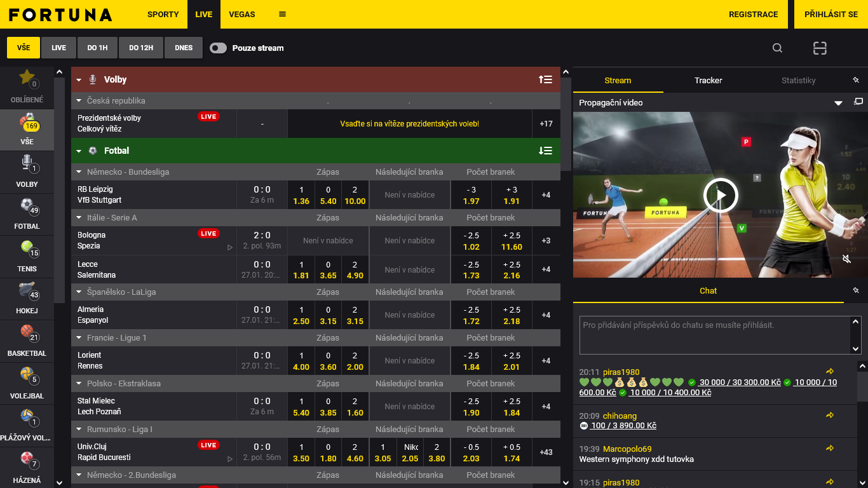The height and width of the screenshot is (488, 868).
Task: Select DO 12H time filter
Action: [x=141, y=48]
